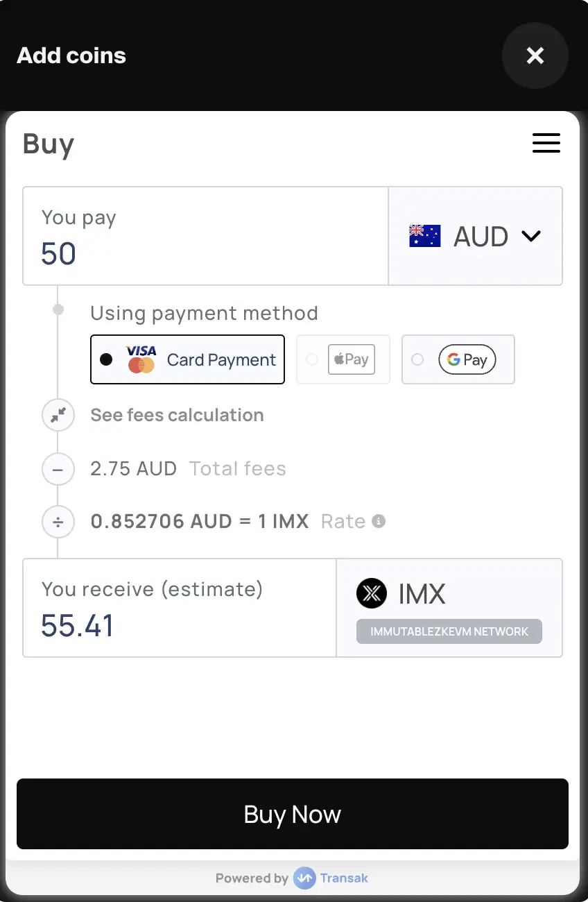Click the Australian flag icon
The width and height of the screenshot is (588, 902).
424,237
